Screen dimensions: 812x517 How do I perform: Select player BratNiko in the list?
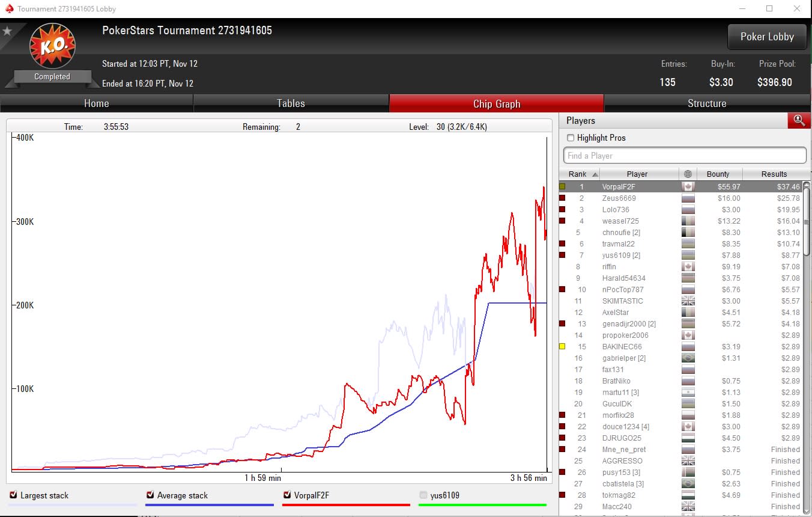681,381
